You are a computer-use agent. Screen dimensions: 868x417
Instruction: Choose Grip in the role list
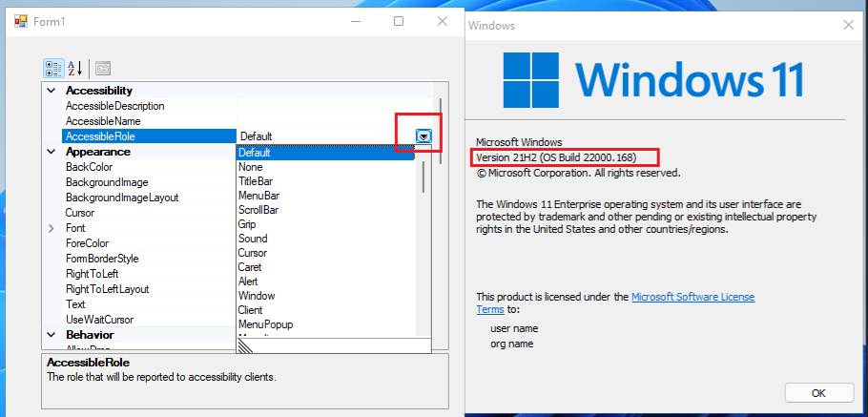click(325, 224)
